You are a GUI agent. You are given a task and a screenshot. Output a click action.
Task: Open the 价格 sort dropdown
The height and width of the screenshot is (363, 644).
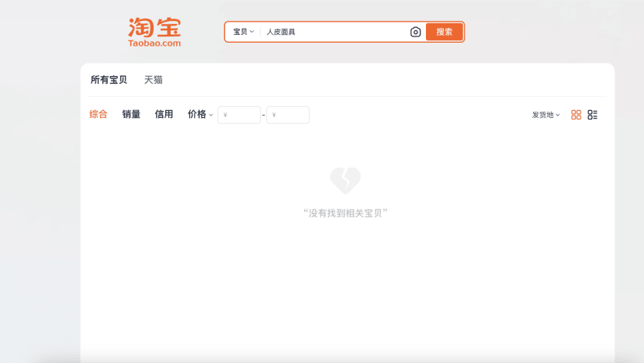click(x=200, y=115)
